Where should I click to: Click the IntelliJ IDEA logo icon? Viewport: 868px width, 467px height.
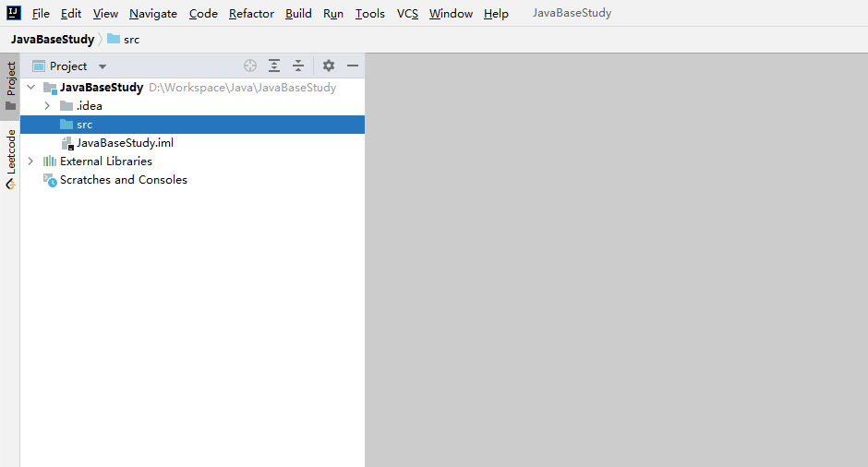click(x=14, y=13)
